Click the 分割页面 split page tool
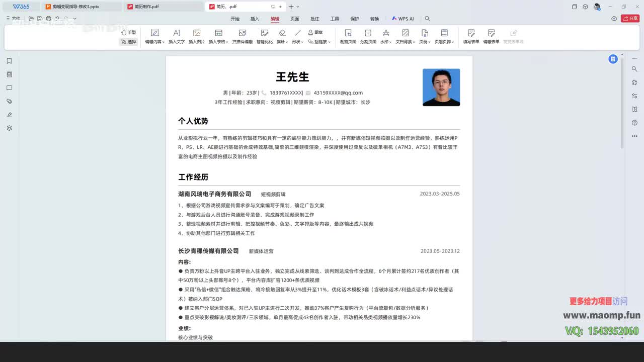The image size is (644, 362). click(x=368, y=37)
